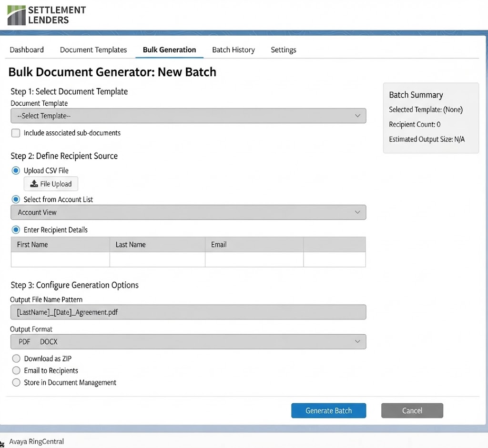Image resolution: width=488 pixels, height=448 pixels.
Task: Select the Bulk Generation tab
Action: [169, 50]
